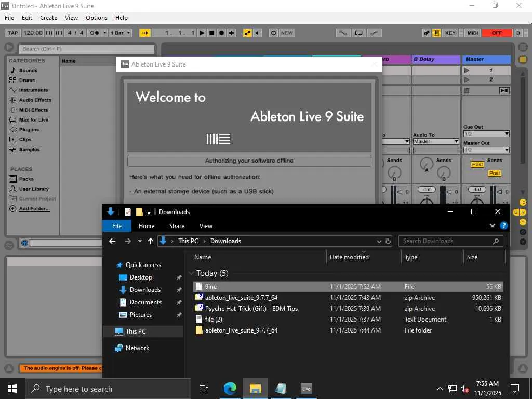The image size is (532, 399).
Task: Click Add Folder link in browser
Action: 34,208
